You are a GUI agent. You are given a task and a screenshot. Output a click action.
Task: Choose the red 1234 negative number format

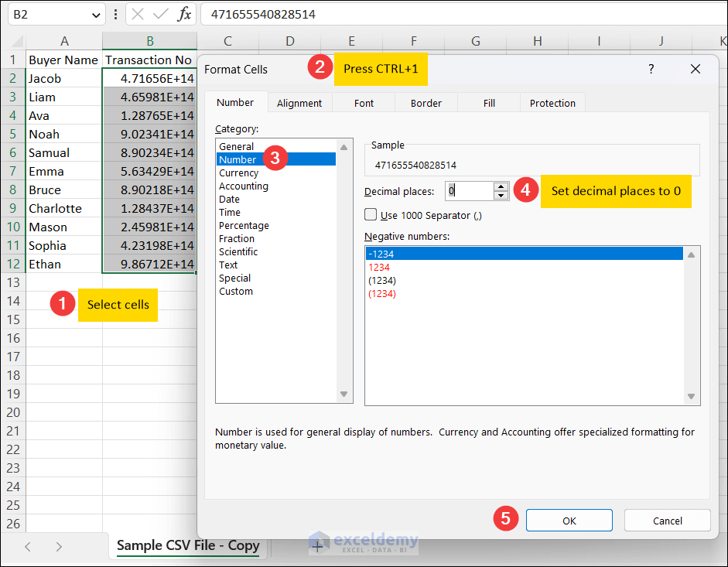(379, 266)
